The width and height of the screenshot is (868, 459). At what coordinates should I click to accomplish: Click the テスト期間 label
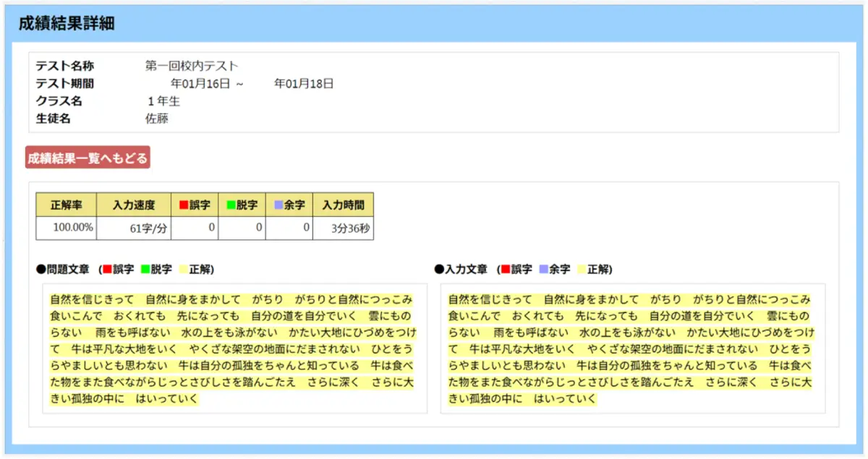65,84
